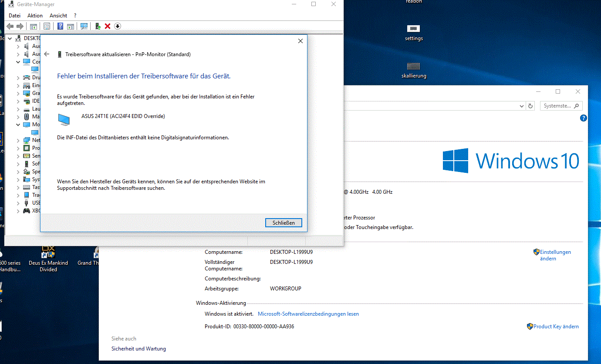
Task: Close the Treibersoftware aktualisieren dialog with X
Action: point(300,41)
